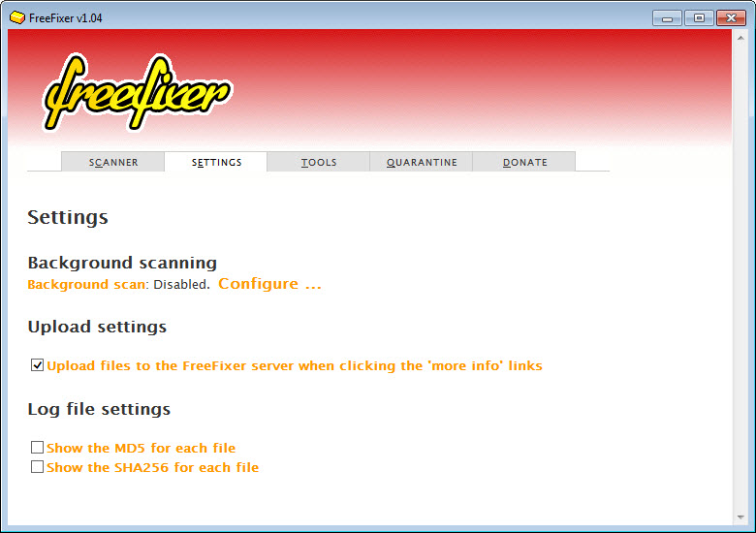This screenshot has width=756, height=533.
Task: Maximize the FreeFixer window
Action: (x=699, y=17)
